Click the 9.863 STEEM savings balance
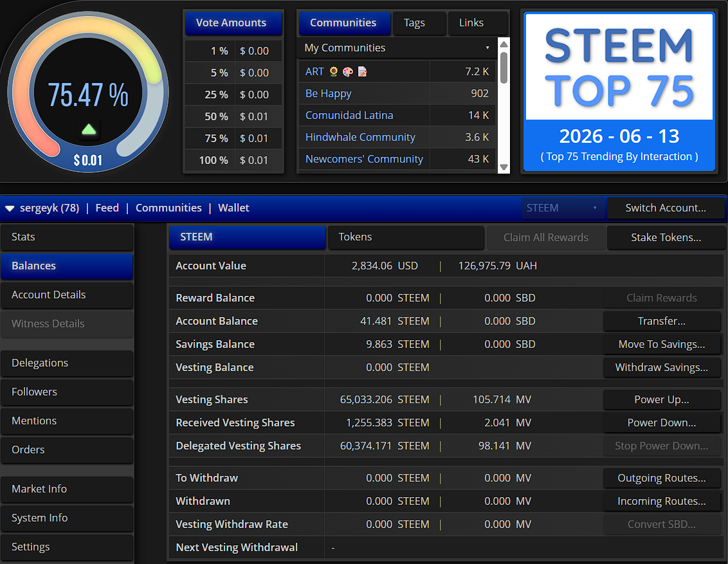 [x=397, y=345]
